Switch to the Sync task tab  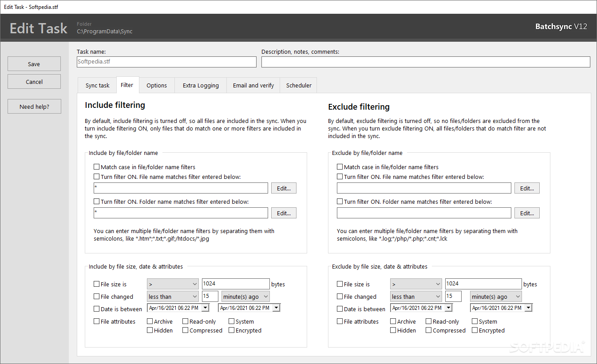coord(97,85)
